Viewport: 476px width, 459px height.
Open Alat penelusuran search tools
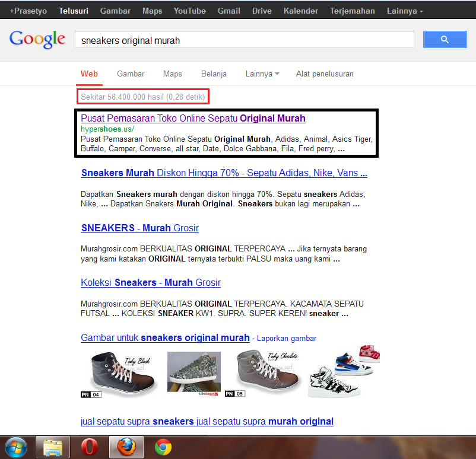click(x=325, y=74)
